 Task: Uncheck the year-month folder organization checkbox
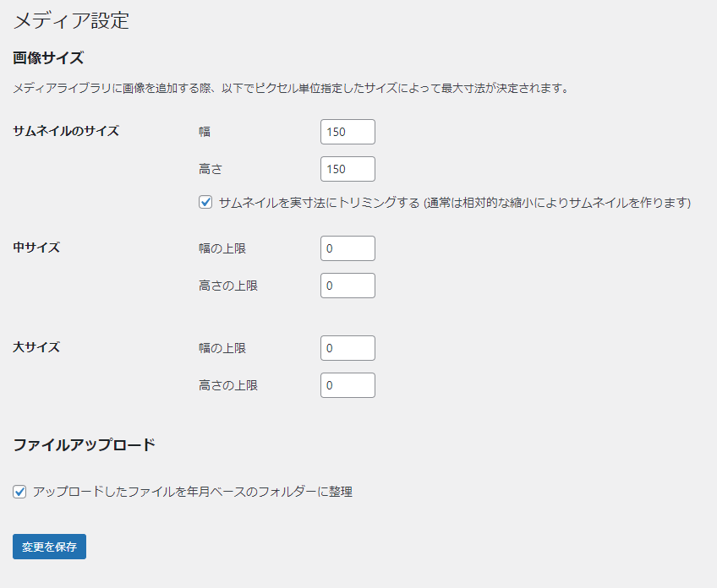pyautogui.click(x=19, y=492)
